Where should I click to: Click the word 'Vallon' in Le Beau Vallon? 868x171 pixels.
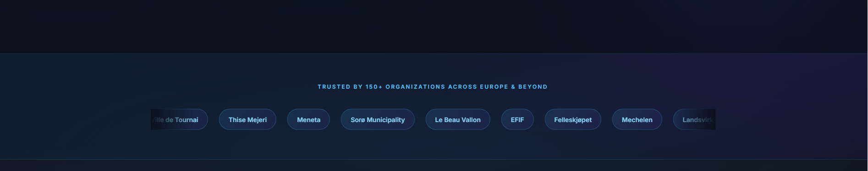coord(470,120)
